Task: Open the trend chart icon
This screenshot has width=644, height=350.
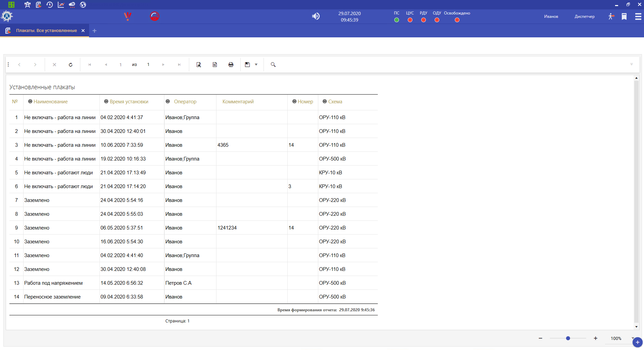Action: click(x=61, y=5)
